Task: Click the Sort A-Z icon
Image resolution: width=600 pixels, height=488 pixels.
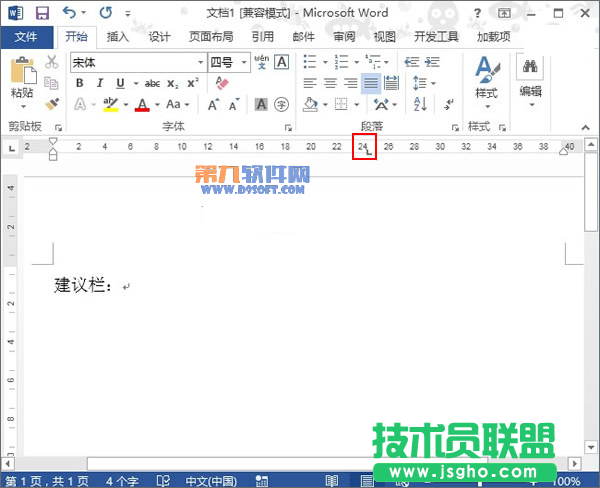Action: point(420,104)
